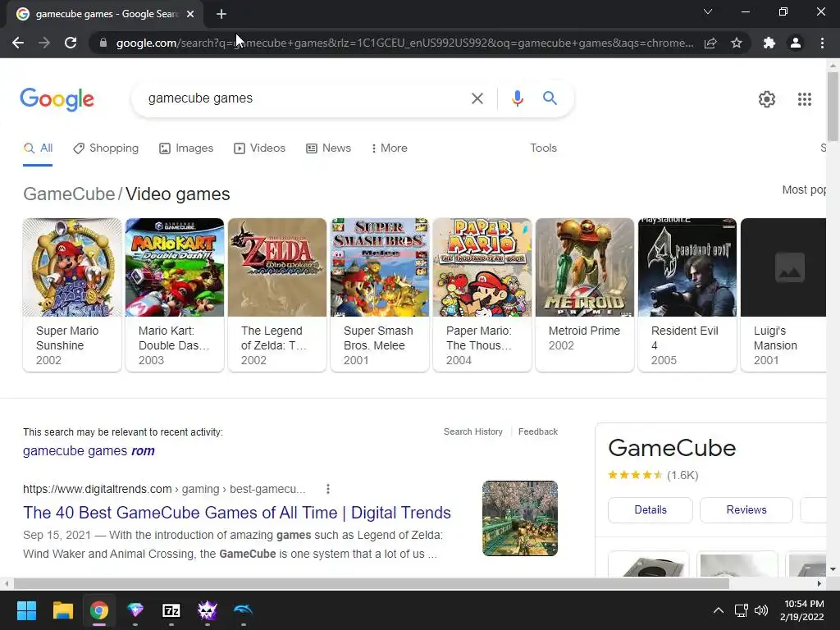Click the scroll-down arrow of vertical scrollbar
Image resolution: width=840 pixels, height=630 pixels.
click(x=833, y=569)
